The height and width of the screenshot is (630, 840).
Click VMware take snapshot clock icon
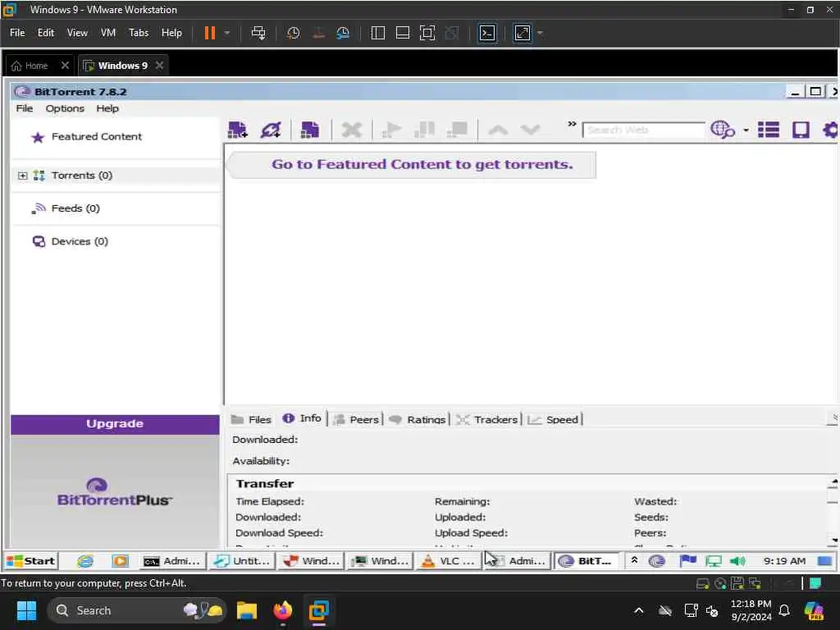pos(293,33)
